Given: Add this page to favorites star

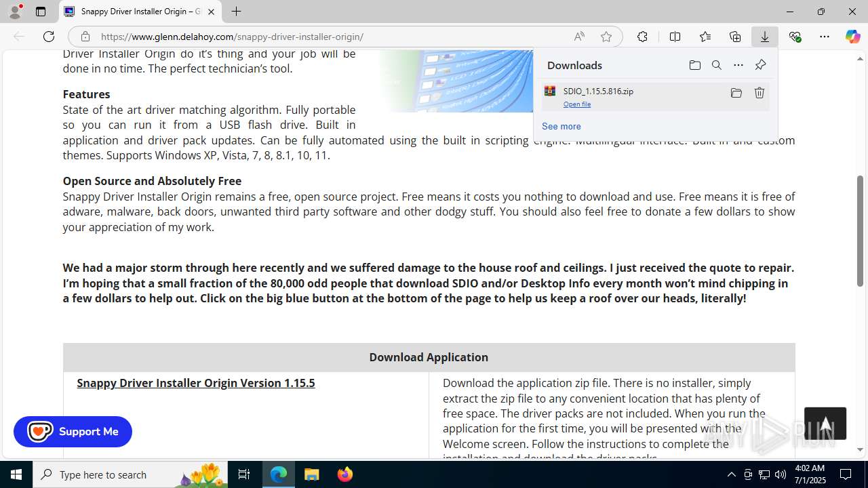Looking at the screenshot, I should [606, 37].
